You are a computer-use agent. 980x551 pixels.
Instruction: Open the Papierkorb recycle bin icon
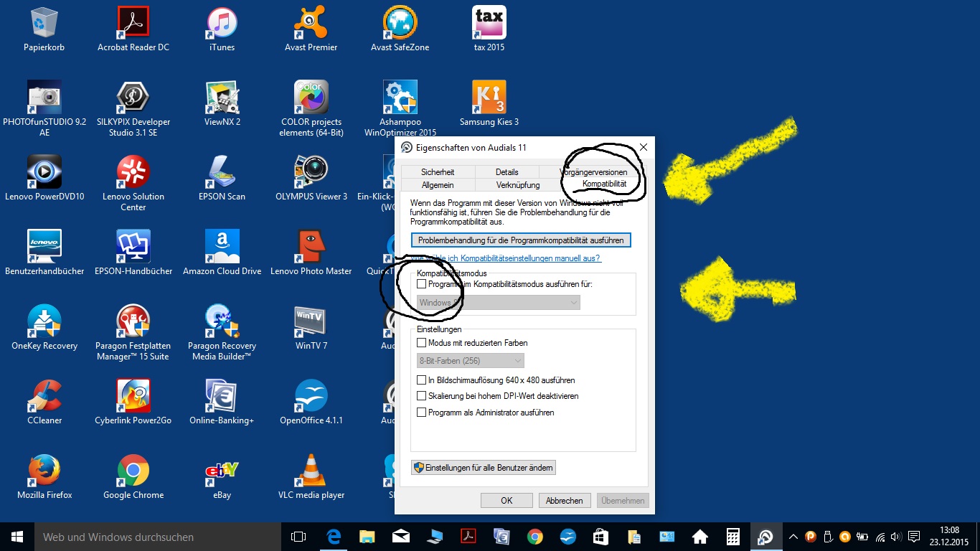(44, 29)
